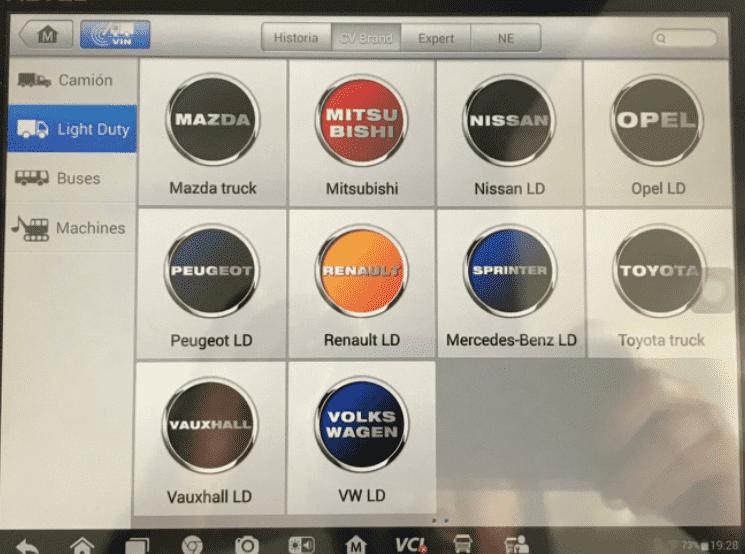Open the recent apps button

[x=137, y=546]
